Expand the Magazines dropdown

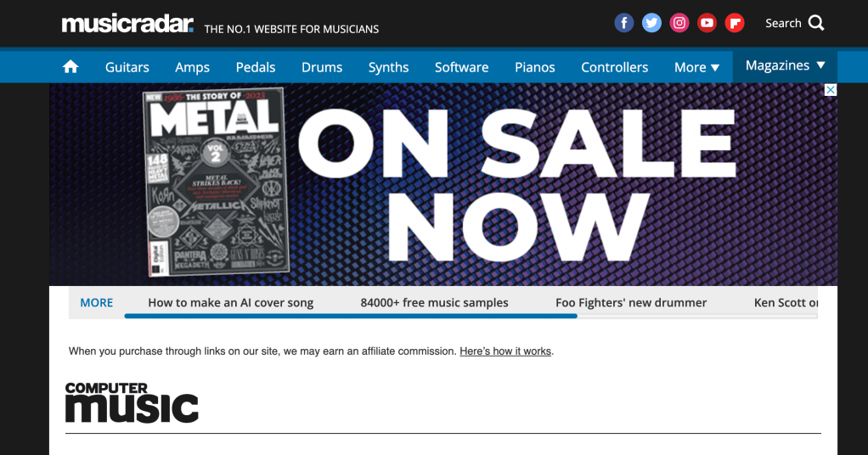[785, 66]
